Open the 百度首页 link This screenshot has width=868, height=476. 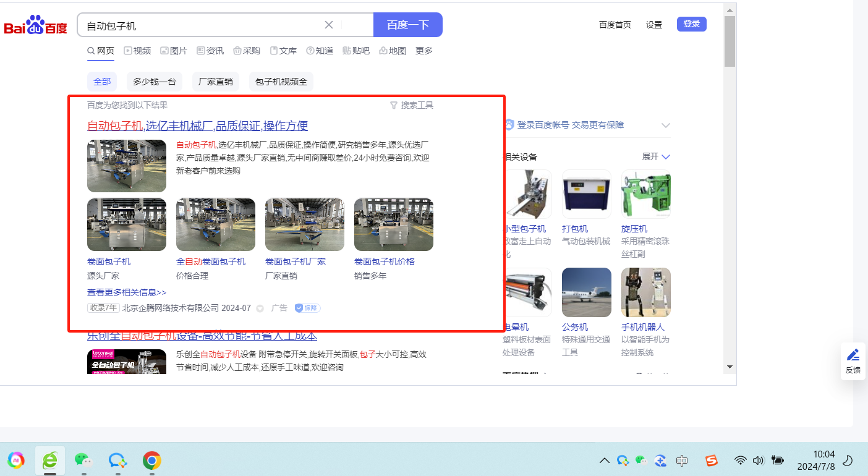(x=615, y=25)
